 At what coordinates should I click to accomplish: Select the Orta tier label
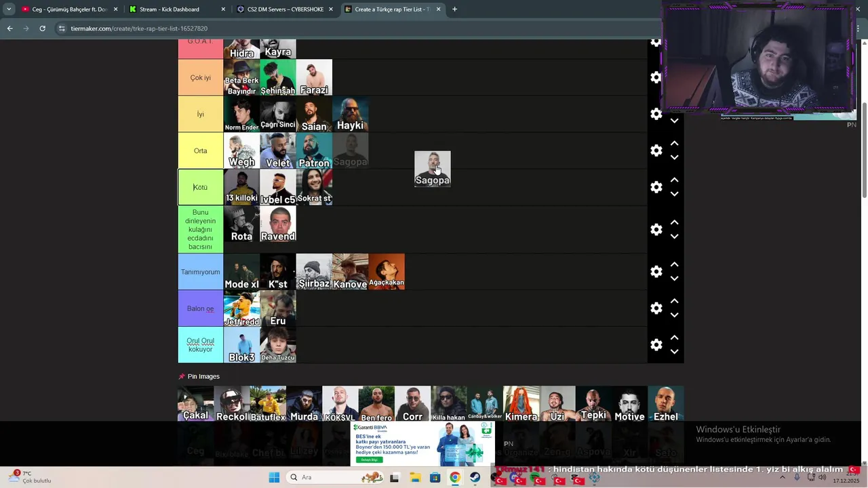click(200, 150)
